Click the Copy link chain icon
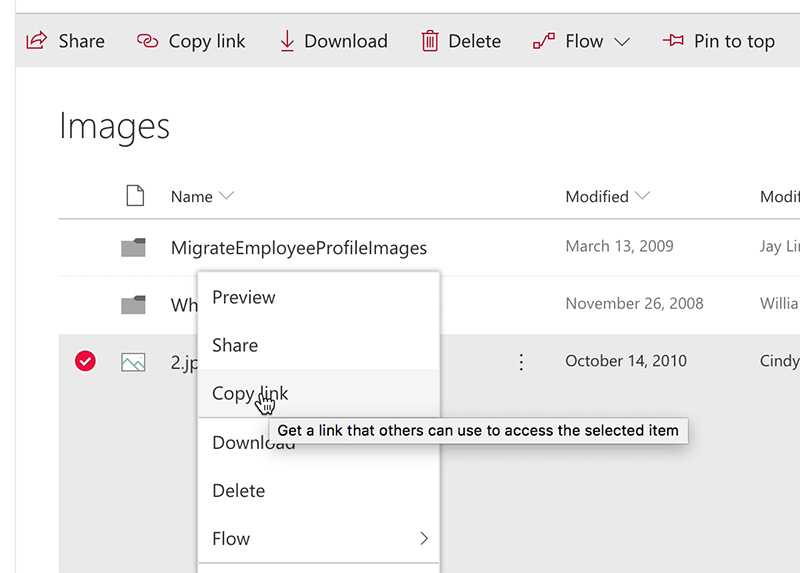The height and width of the screenshot is (573, 800). (x=147, y=41)
